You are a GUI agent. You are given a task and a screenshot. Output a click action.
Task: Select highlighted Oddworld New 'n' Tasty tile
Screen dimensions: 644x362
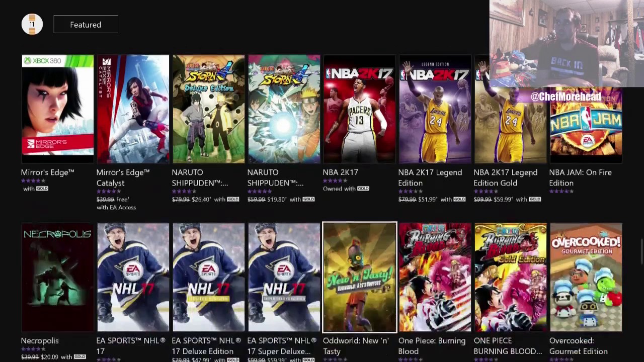(360, 278)
